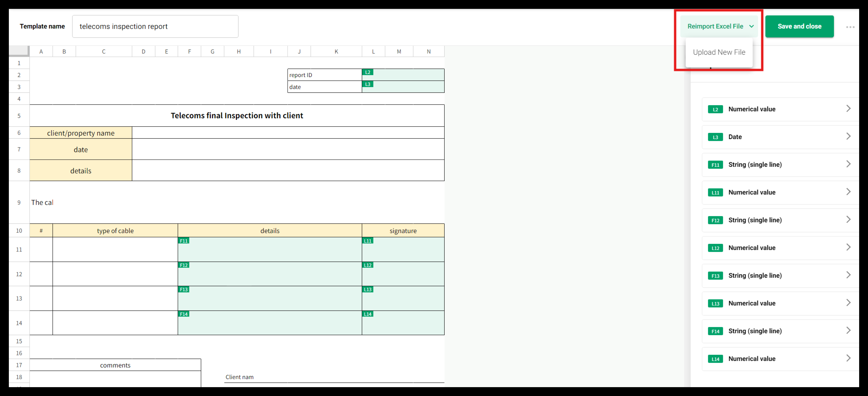Expand the L3 Date field chevron
The width and height of the screenshot is (868, 396).
848,136
